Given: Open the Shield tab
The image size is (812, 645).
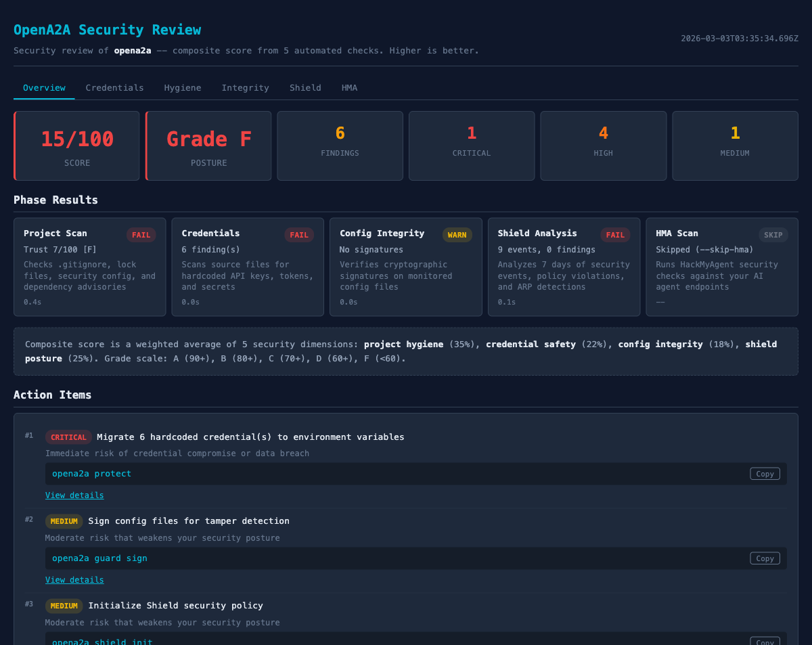Looking at the screenshot, I should (305, 87).
